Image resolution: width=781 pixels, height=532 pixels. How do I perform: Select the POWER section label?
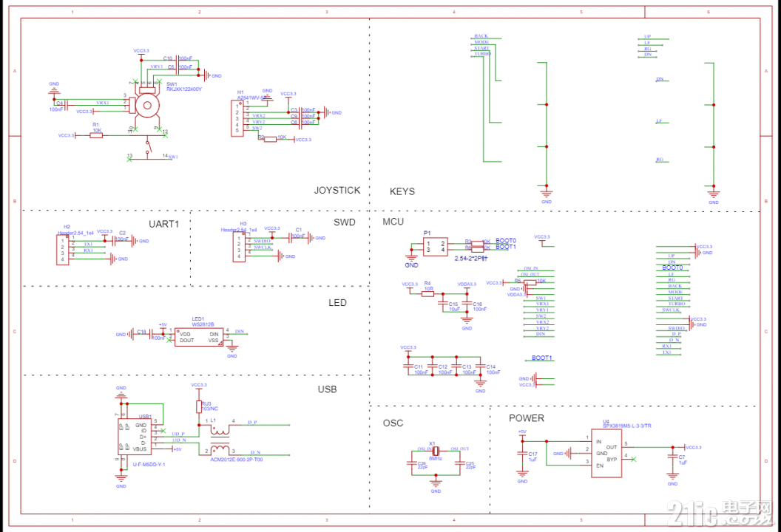tap(527, 418)
